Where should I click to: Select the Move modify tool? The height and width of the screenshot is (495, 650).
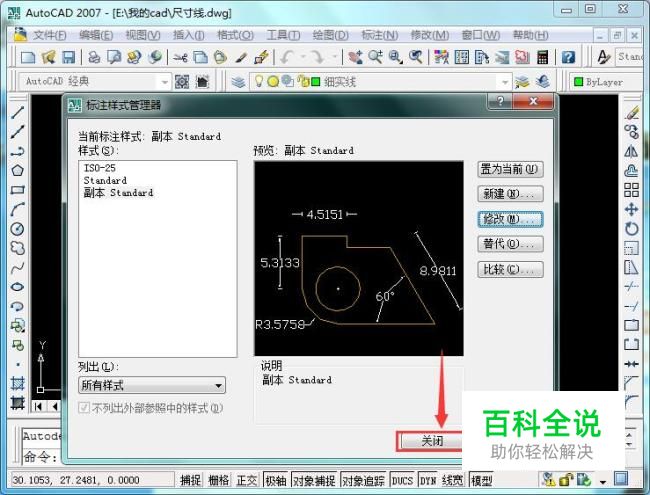point(631,209)
